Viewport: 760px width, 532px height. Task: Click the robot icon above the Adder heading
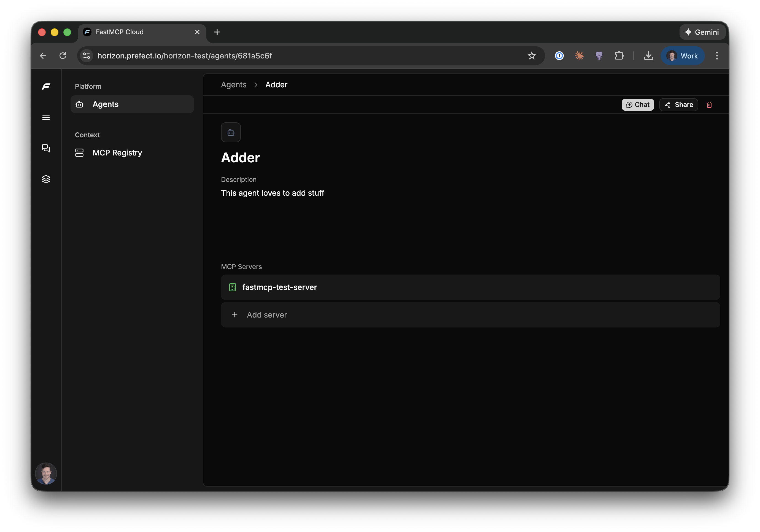click(231, 132)
